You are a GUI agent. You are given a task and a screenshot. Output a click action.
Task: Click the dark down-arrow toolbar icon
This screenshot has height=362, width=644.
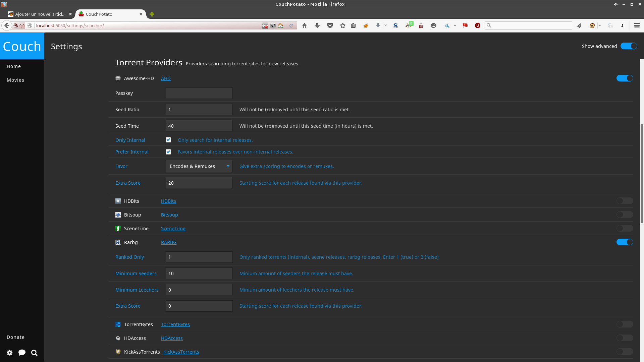click(x=317, y=25)
